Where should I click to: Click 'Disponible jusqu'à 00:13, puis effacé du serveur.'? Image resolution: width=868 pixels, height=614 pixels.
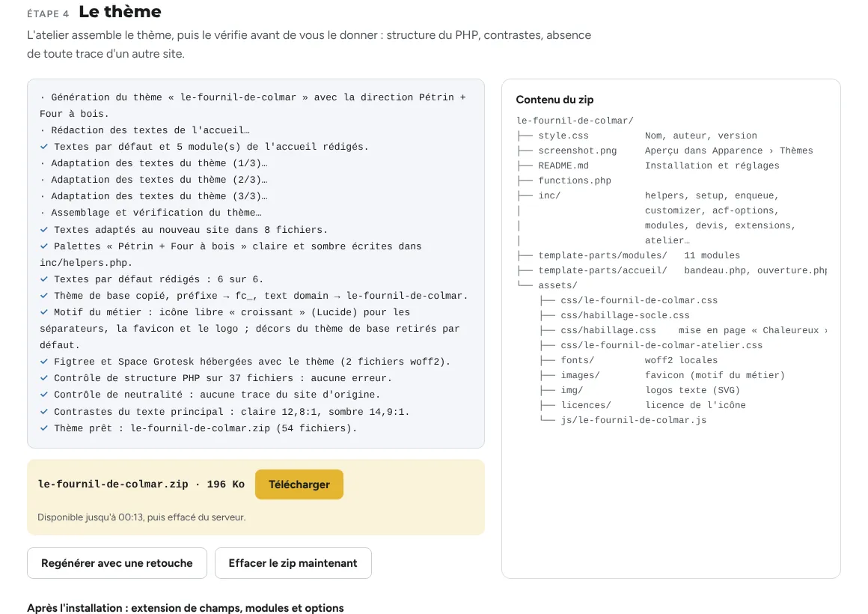[141, 517]
